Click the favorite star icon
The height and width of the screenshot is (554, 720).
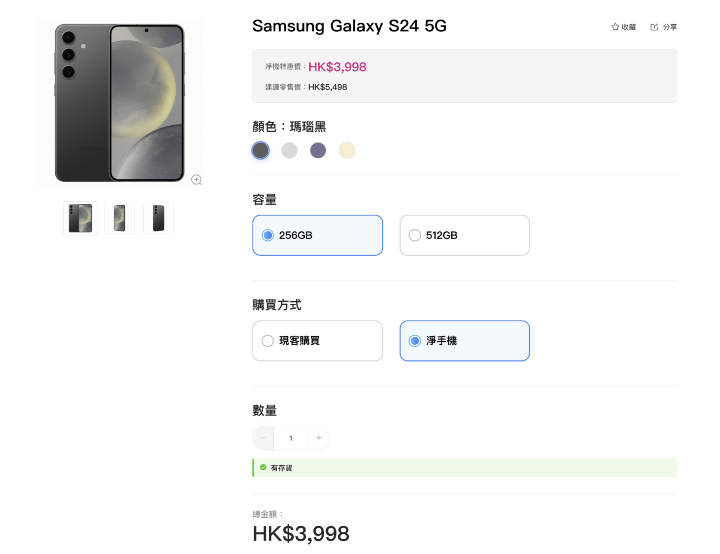click(x=615, y=27)
